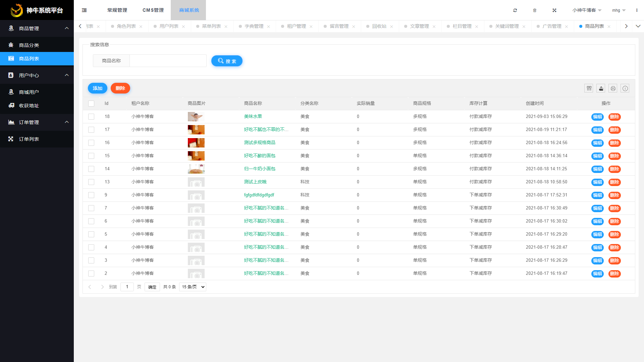644x362 pixels.
Task: Open the product link 美味水果
Action: coord(253,116)
